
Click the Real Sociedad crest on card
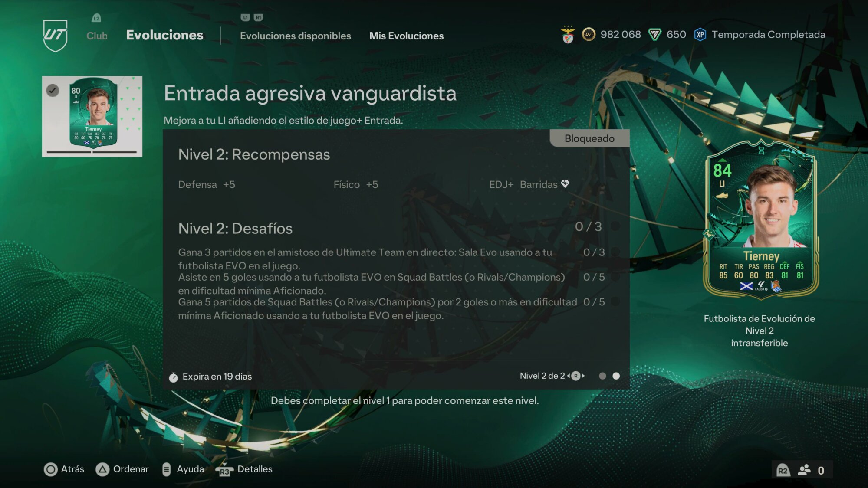point(776,286)
